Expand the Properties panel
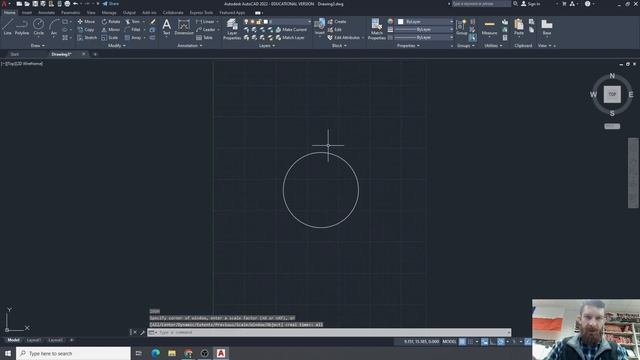 point(408,46)
